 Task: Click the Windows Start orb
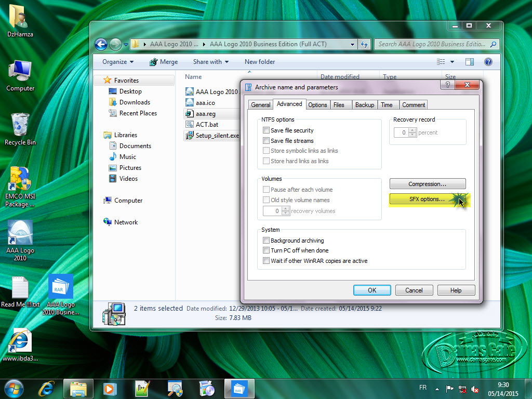[x=14, y=389]
